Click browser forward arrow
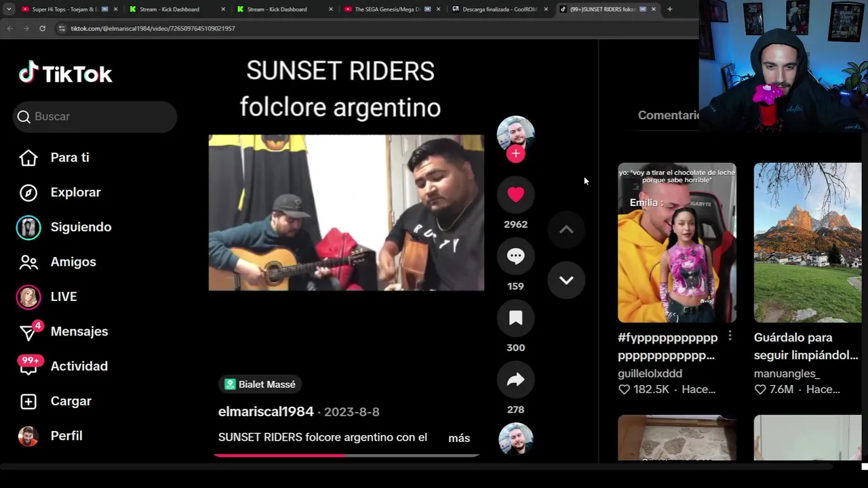Image resolution: width=868 pixels, height=488 pixels. click(x=26, y=28)
